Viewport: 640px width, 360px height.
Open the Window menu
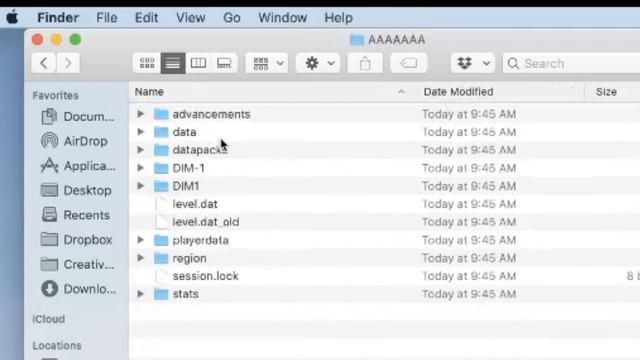coord(282,18)
